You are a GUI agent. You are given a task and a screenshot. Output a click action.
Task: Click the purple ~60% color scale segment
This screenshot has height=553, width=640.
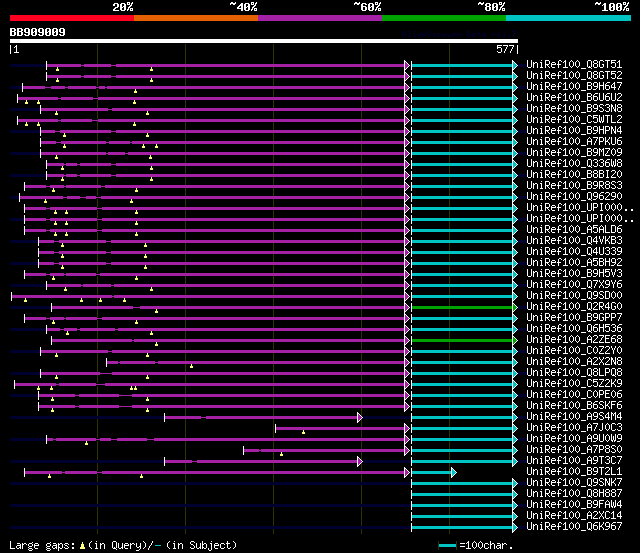(x=320, y=18)
